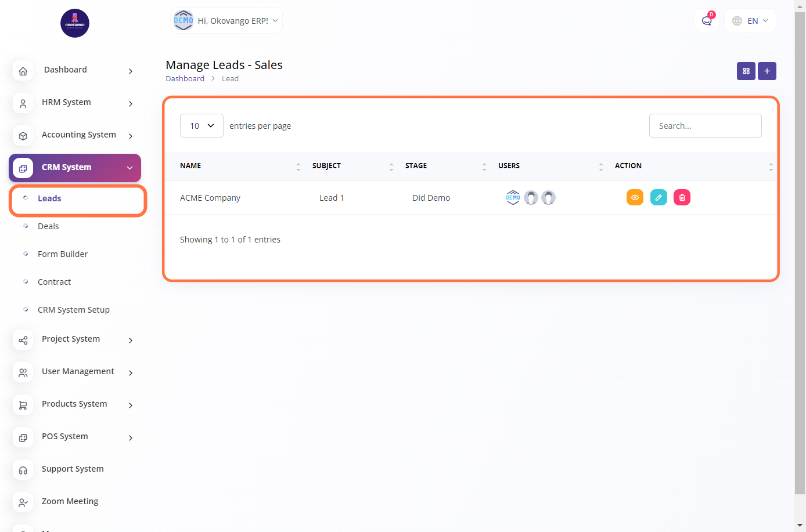Click the Search input field
This screenshot has width=806, height=532.
click(x=705, y=126)
